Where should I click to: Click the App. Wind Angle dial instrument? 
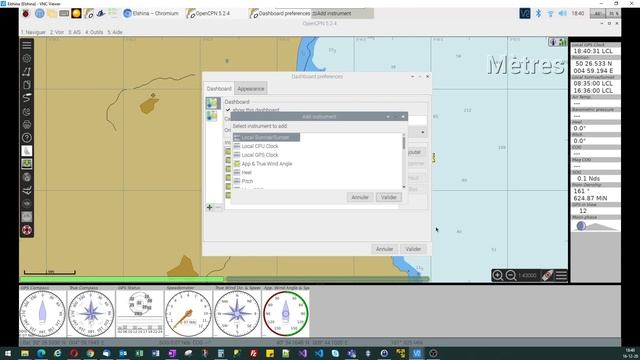286,313
